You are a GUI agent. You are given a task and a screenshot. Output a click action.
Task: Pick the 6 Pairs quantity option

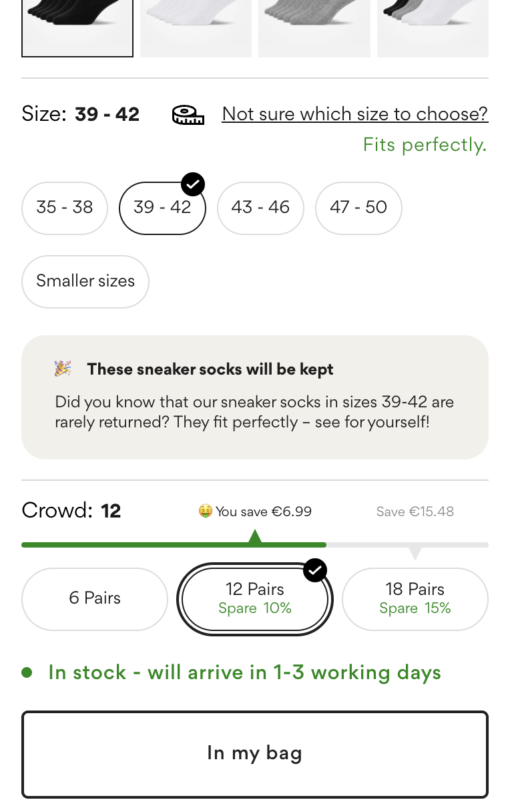click(95, 598)
